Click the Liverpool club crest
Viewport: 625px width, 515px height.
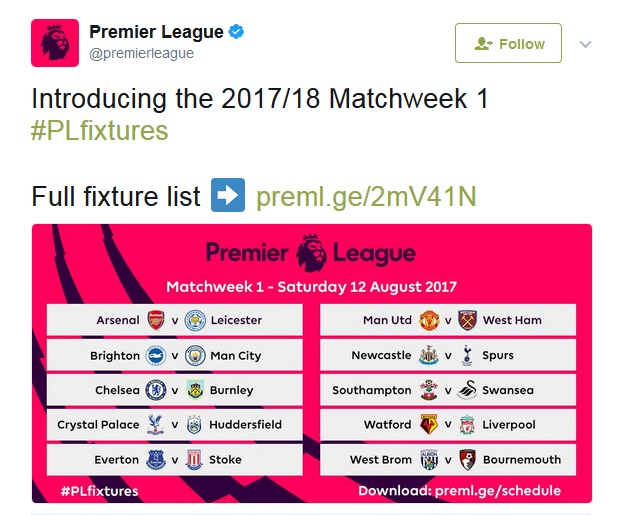(467, 425)
